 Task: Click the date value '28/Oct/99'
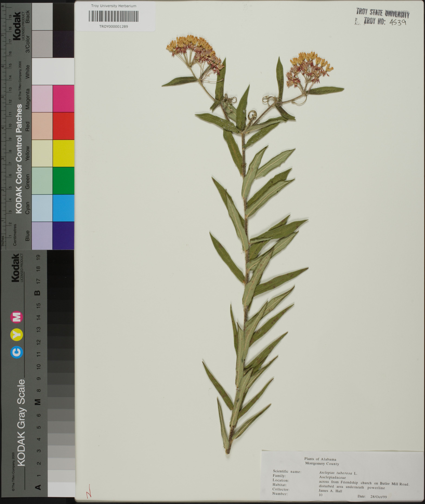point(378,497)
